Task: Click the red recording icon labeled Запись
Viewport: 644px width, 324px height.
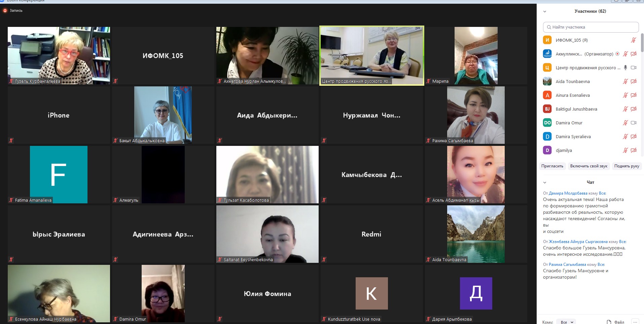Action: (x=5, y=10)
